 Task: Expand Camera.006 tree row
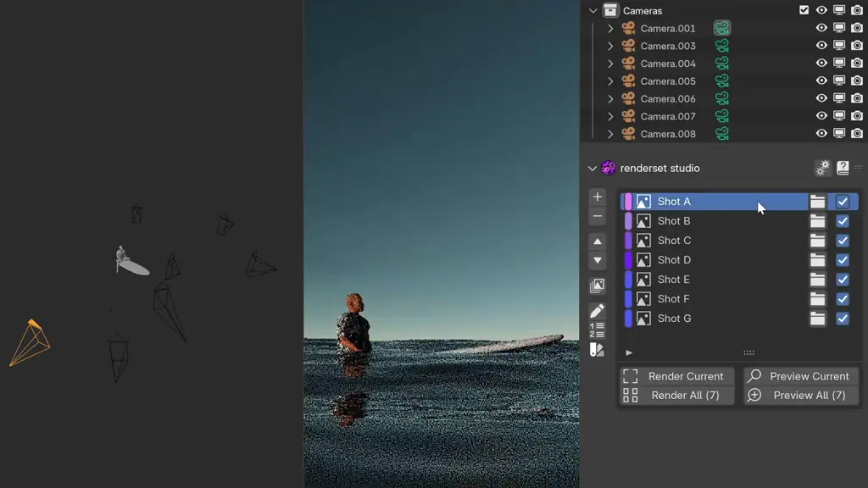610,99
